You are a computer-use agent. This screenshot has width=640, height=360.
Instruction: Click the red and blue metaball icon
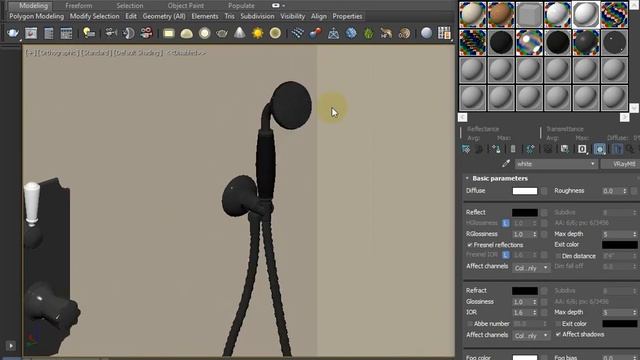point(315,33)
